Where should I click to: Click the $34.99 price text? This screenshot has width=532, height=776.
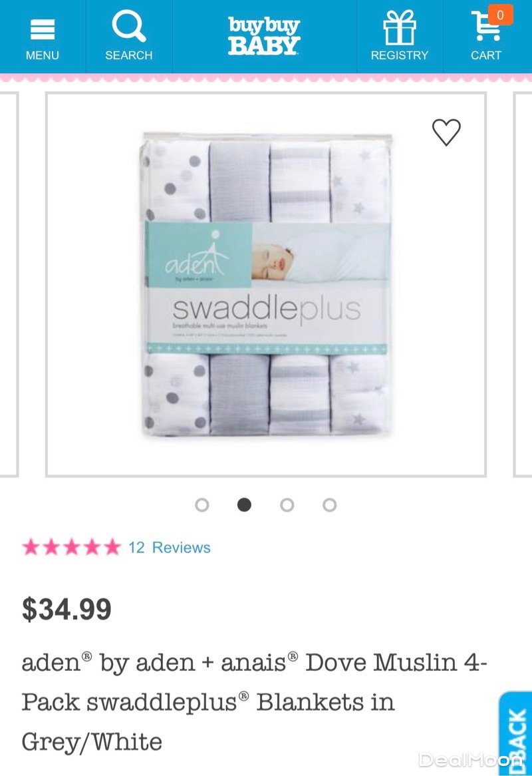coord(66,609)
